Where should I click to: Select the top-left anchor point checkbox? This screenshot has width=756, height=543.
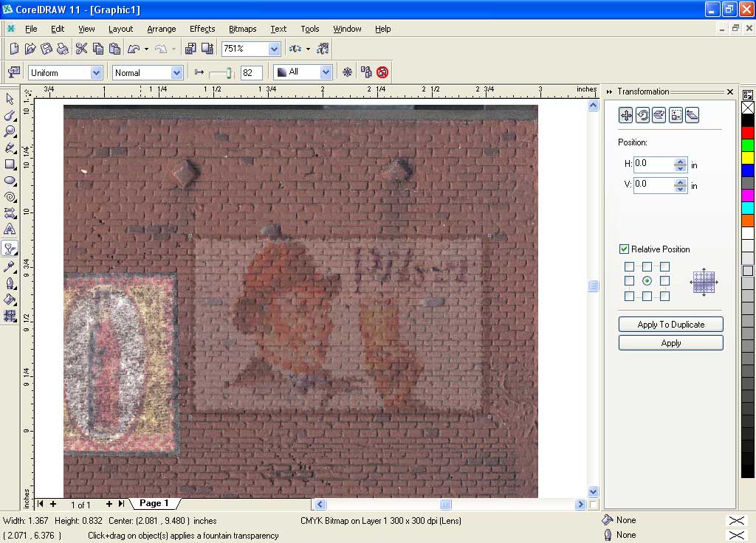point(629,266)
